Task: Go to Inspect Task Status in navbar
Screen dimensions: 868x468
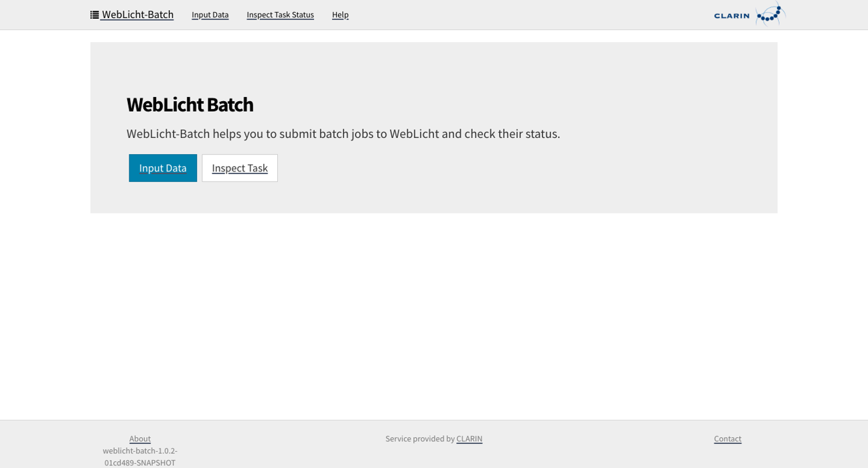Action: (280, 15)
